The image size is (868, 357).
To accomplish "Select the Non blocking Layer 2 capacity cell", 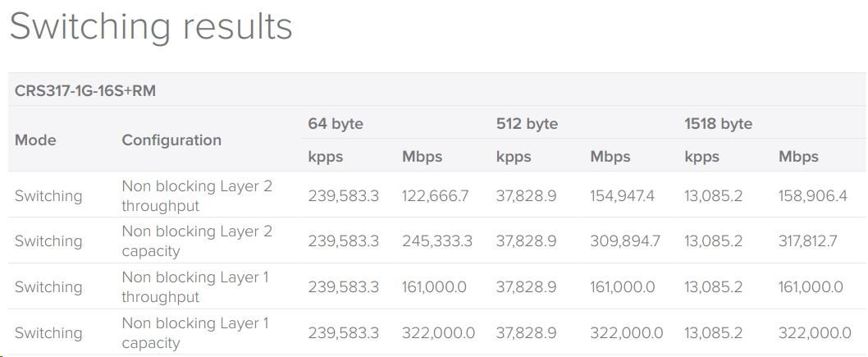I will pyautogui.click(x=197, y=241).
